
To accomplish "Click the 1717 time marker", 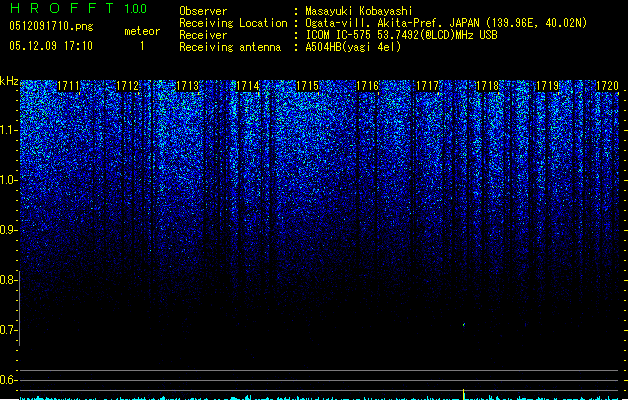I will click(428, 86).
